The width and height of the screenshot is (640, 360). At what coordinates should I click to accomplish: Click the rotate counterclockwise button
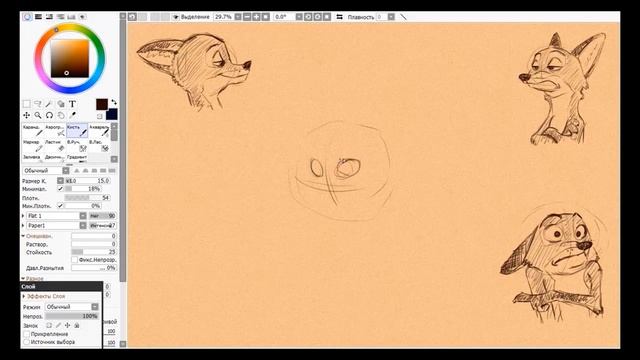tap(308, 17)
